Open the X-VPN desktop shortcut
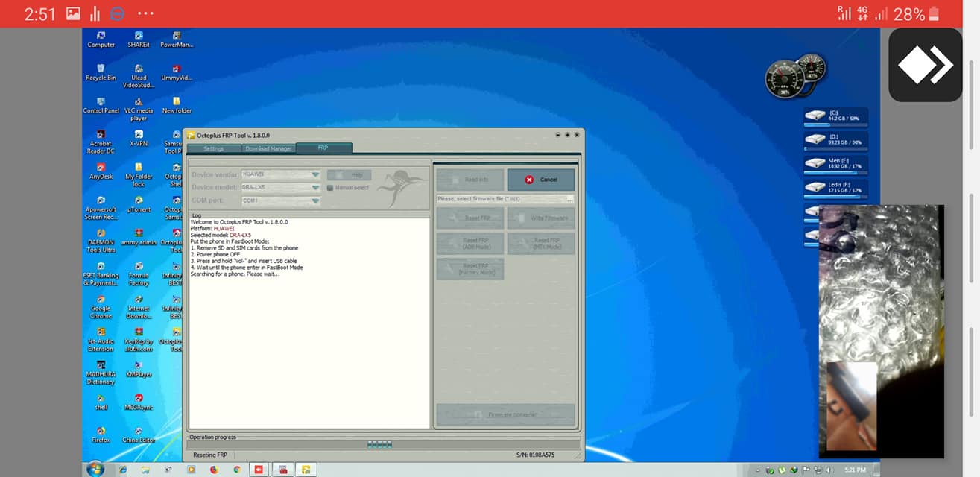980x477 pixels. point(139,138)
